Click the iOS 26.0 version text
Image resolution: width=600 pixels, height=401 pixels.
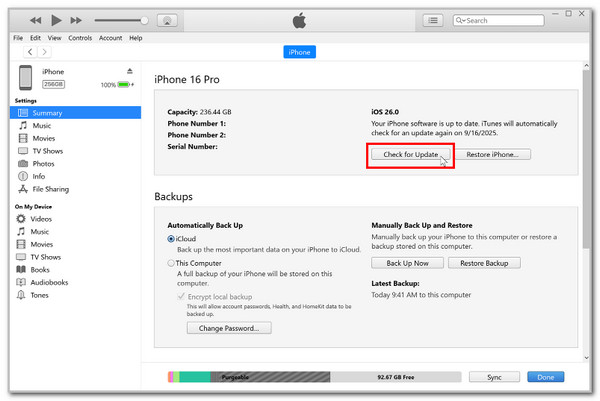[385, 112]
